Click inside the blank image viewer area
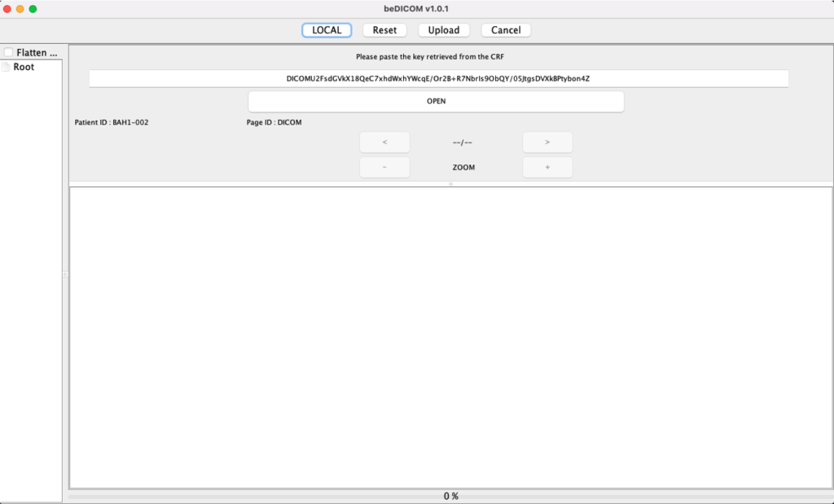Viewport: 834px width, 504px height. coord(450,337)
